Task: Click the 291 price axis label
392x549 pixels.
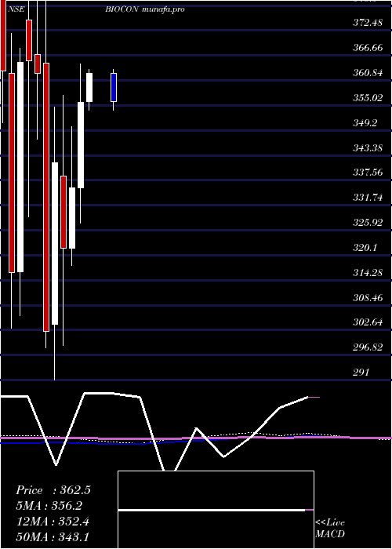Action: tap(361, 373)
